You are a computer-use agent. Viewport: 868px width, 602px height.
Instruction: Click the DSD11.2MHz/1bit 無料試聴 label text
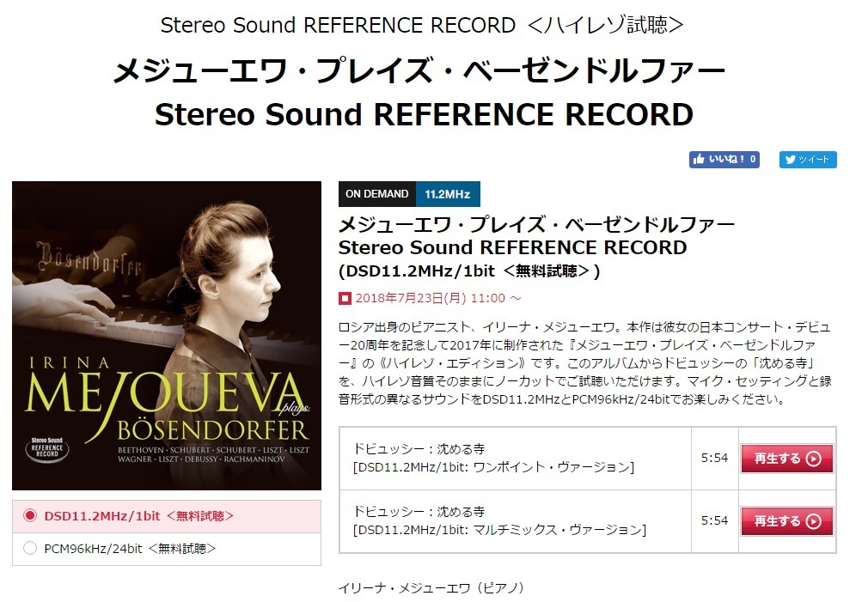coord(139,515)
